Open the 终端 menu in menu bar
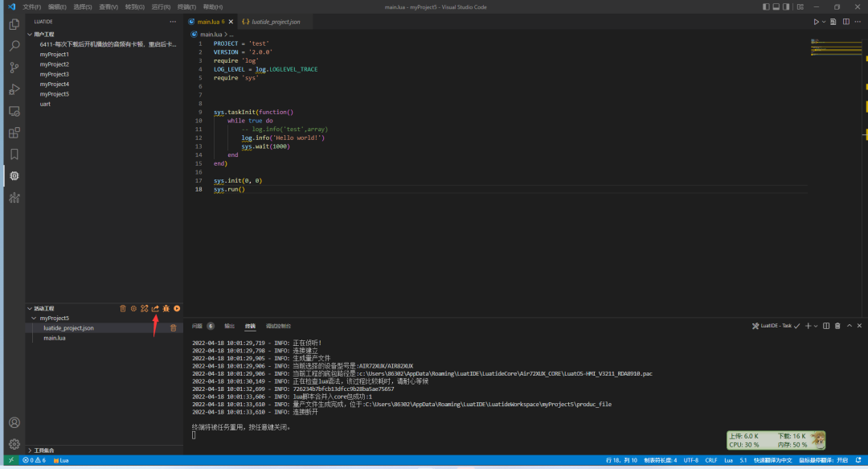The width and height of the screenshot is (868, 469). coord(186,6)
